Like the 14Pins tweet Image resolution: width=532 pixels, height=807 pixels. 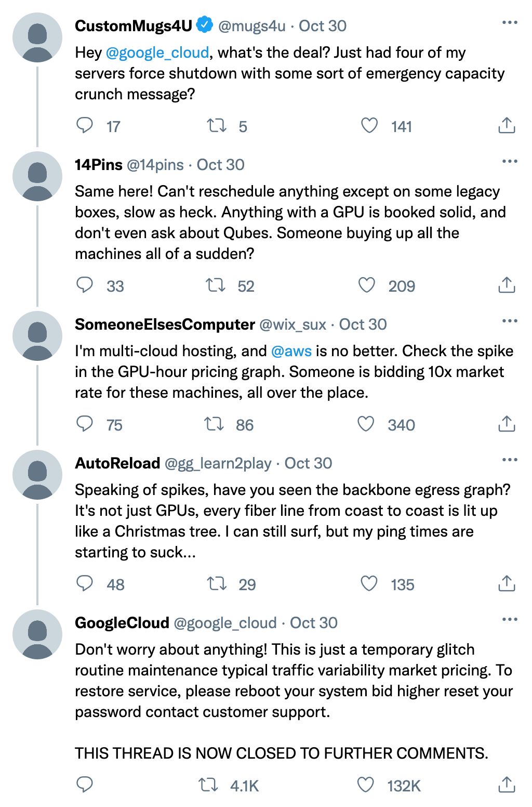(x=367, y=285)
